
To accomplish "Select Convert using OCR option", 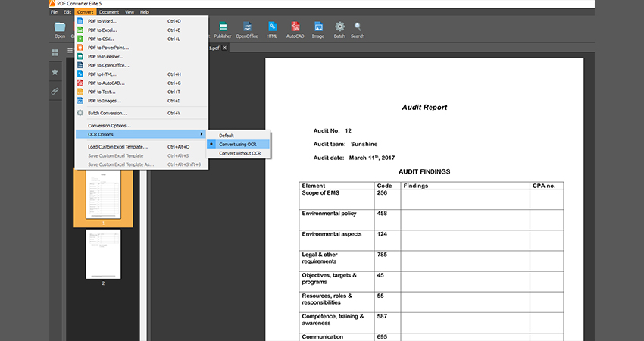I will (x=237, y=144).
